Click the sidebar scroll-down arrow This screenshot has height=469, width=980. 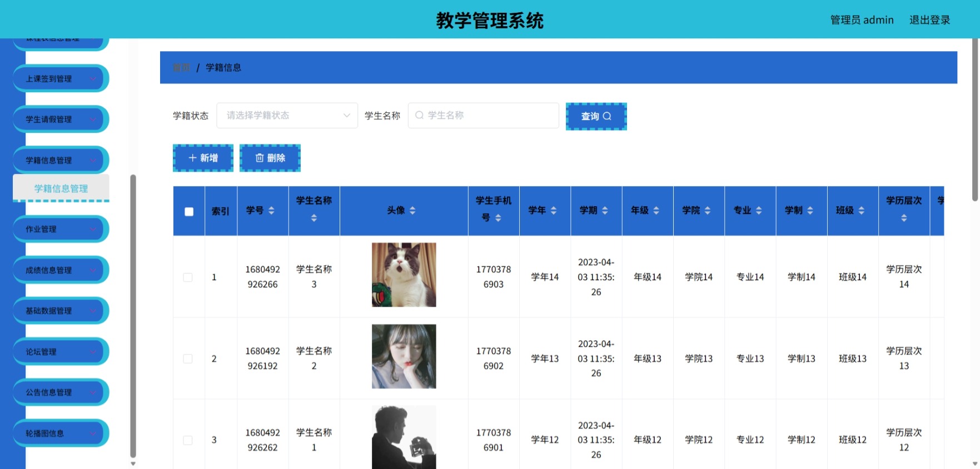[x=133, y=463]
